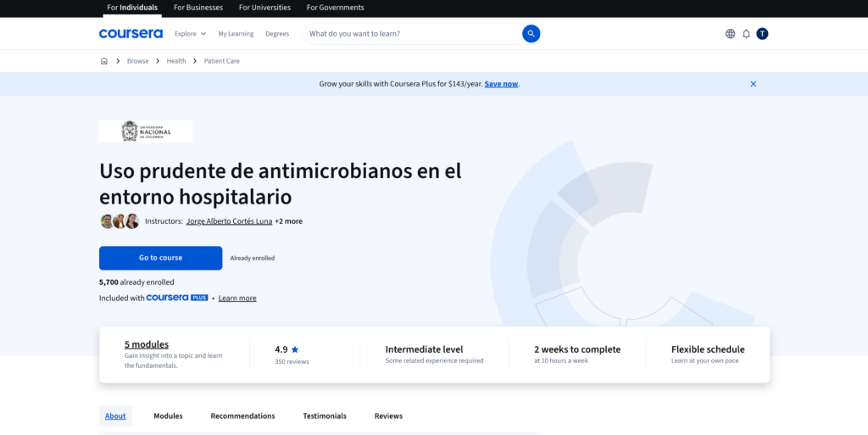Expand the Explore dropdown menu
Viewport: 868px width, 435px height.
tap(190, 34)
